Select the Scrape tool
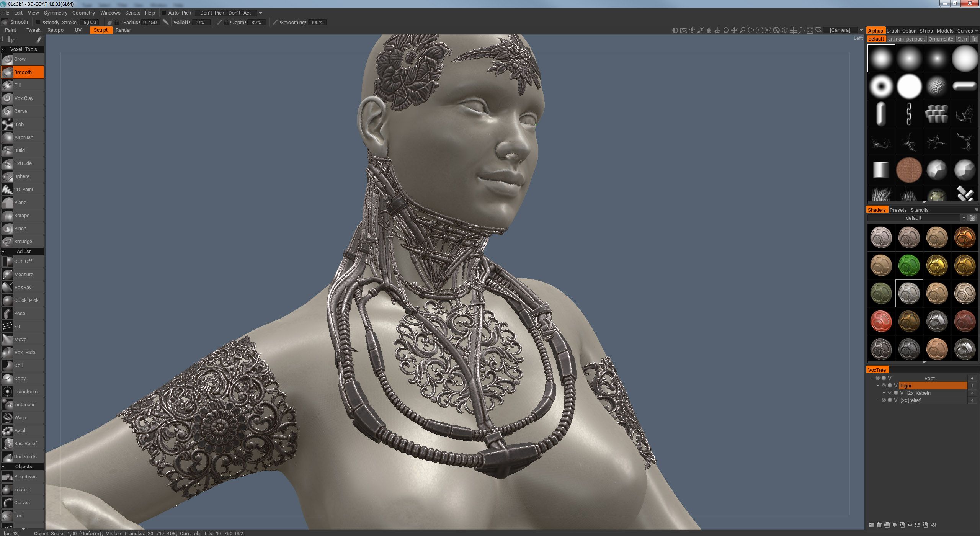 pos(22,216)
